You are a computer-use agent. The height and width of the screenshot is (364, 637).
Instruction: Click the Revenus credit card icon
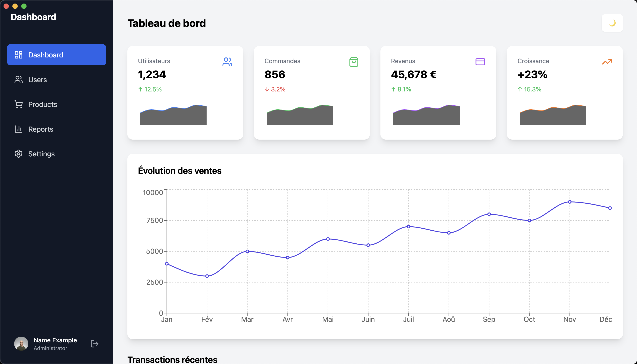click(x=480, y=62)
